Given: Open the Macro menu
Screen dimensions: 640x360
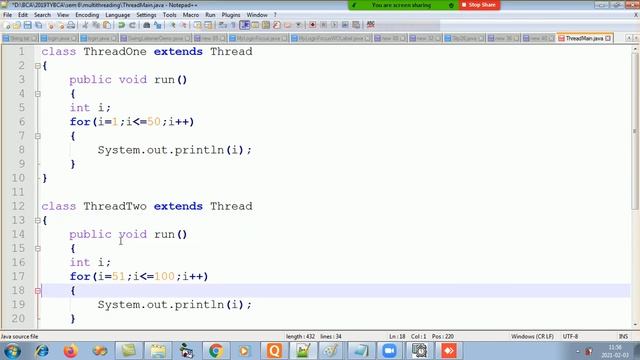Looking at the screenshot, I should pyautogui.click(x=191, y=15).
